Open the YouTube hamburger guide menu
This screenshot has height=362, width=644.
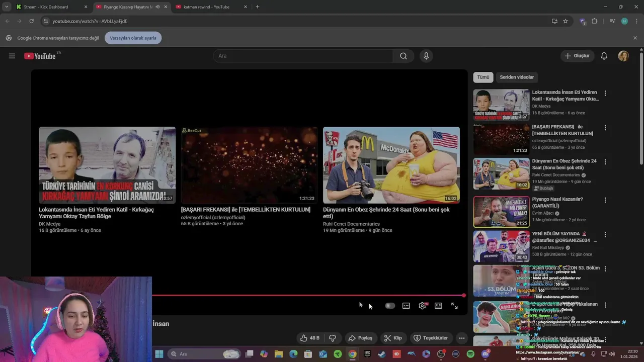click(12, 56)
